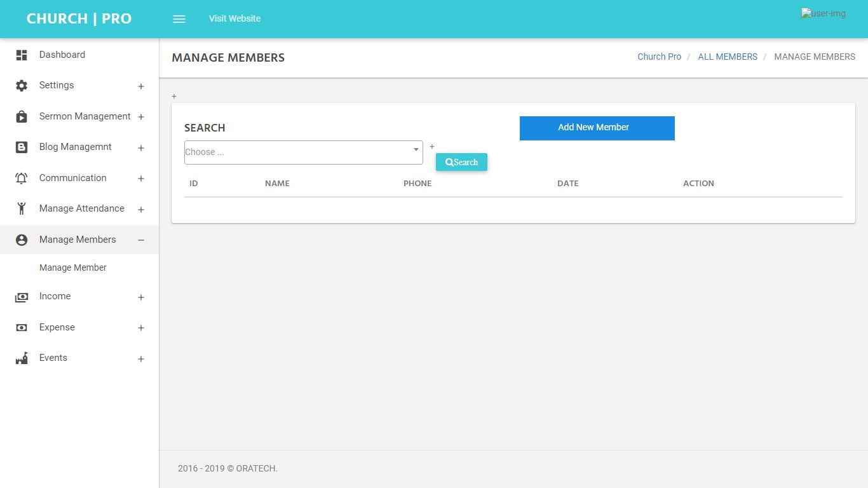Viewport: 868px width, 488px height.
Task: Click the ACTION column header
Action: coord(699,184)
